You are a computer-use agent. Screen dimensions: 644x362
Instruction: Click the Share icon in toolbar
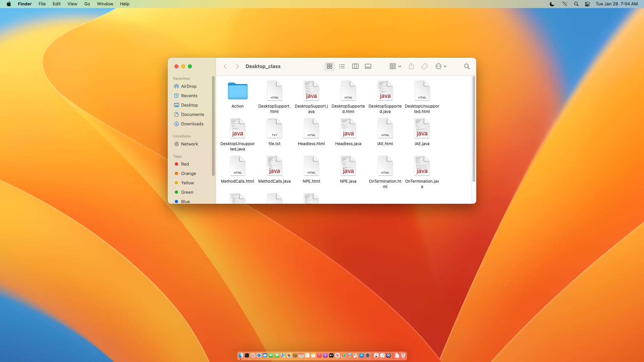pyautogui.click(x=411, y=66)
